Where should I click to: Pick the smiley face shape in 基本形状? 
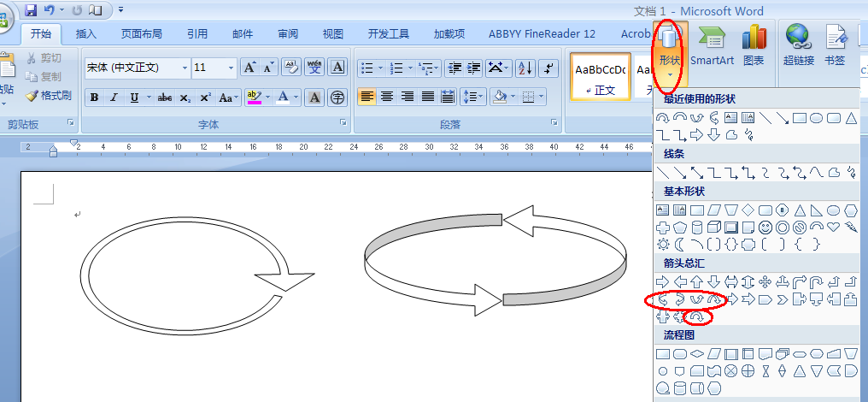(x=765, y=228)
